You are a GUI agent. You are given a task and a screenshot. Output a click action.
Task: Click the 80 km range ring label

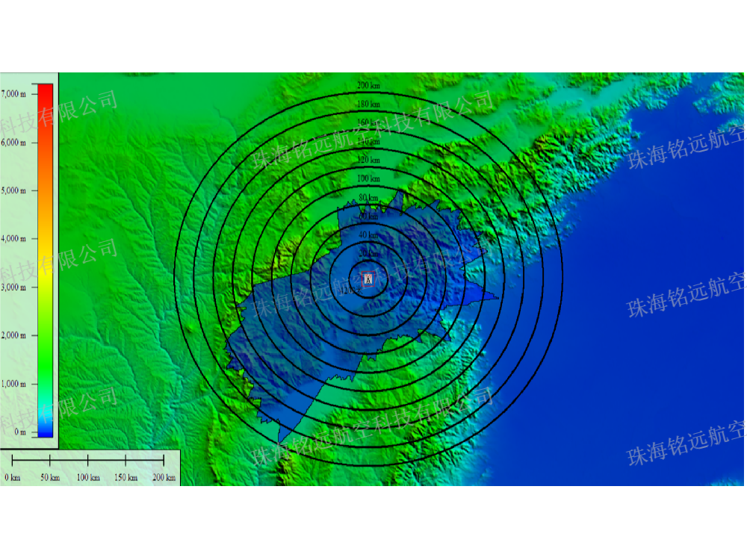[x=368, y=197]
